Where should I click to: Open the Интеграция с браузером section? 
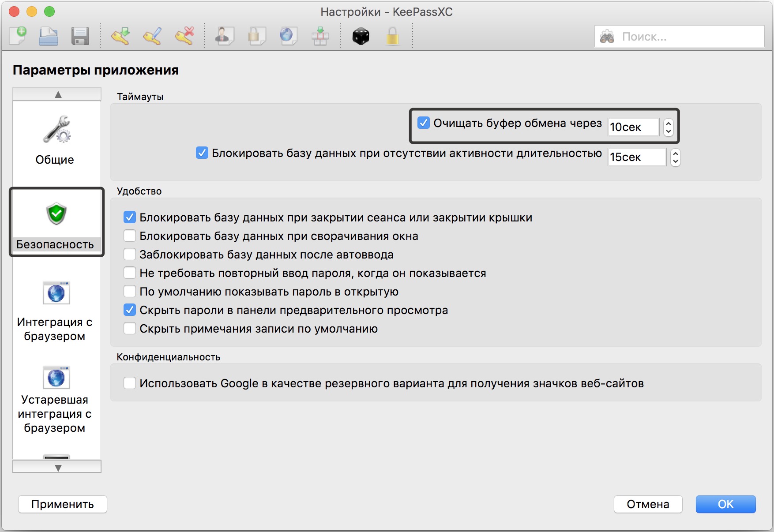pyautogui.click(x=55, y=311)
